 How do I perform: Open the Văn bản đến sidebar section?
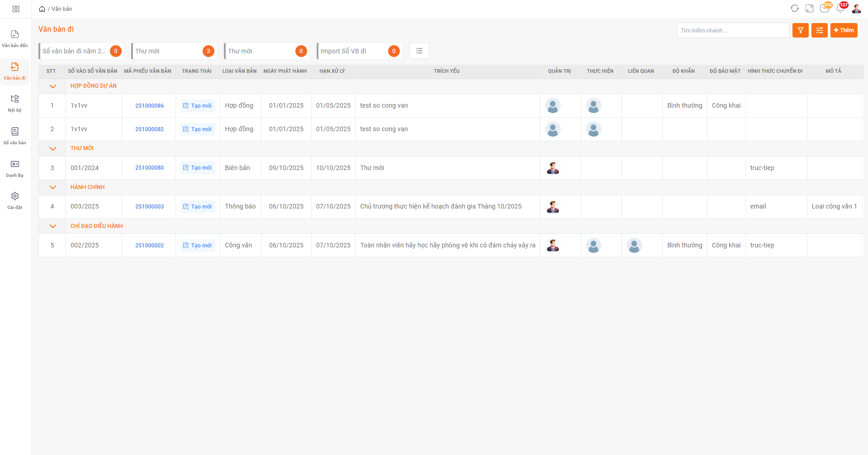[15, 39]
